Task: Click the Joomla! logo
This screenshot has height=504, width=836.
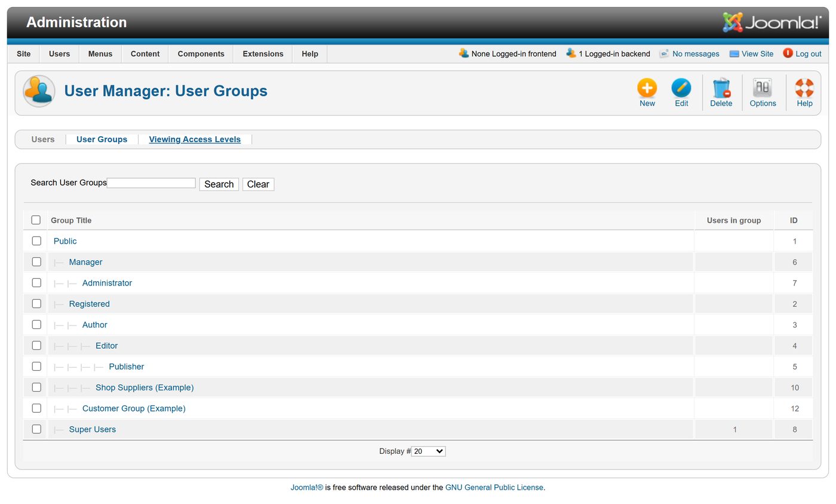Action: (x=772, y=23)
